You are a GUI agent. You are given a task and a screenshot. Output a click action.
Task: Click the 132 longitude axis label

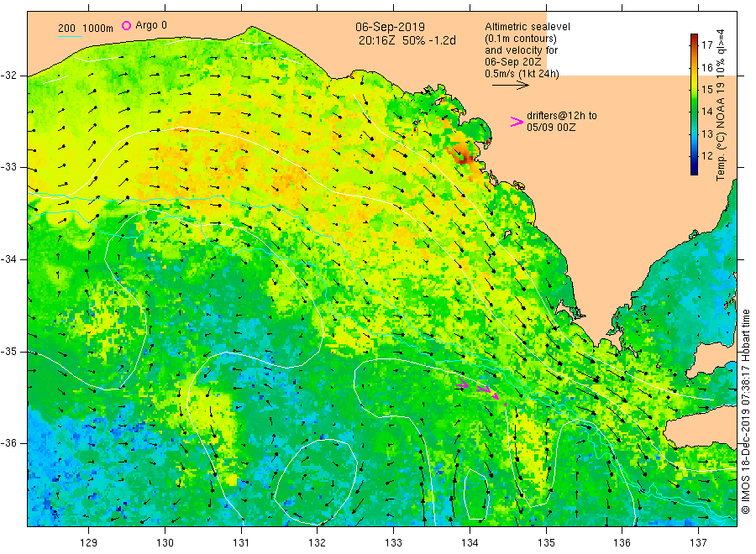pos(318,543)
